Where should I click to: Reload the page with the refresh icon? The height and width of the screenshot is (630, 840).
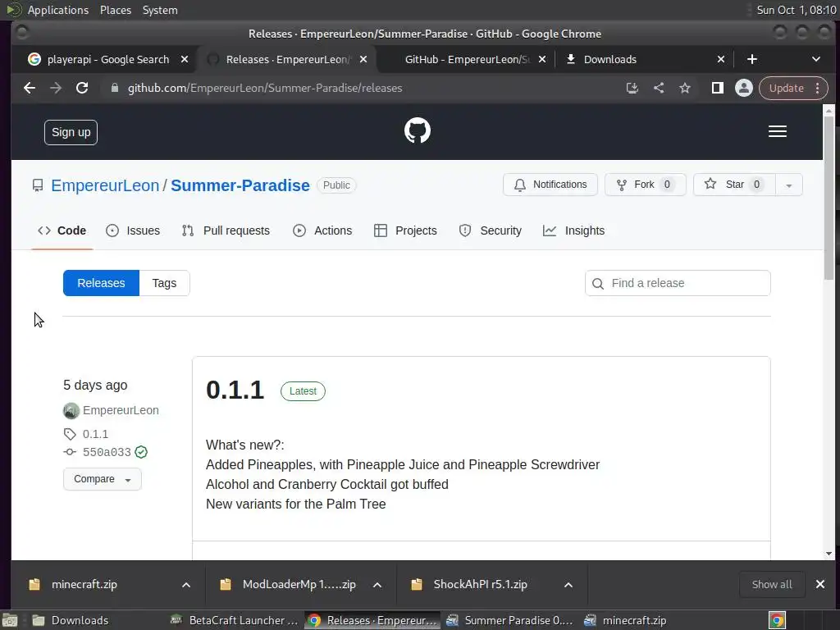82,88
